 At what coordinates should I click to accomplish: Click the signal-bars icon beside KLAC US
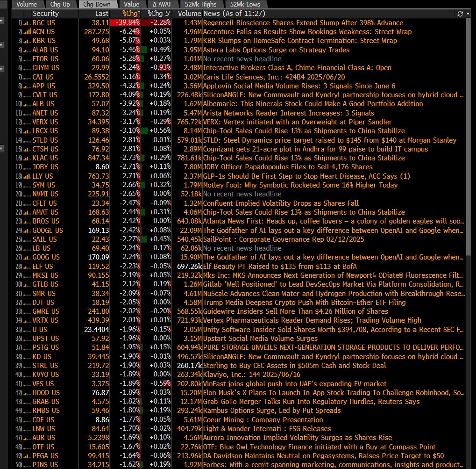pos(27,158)
